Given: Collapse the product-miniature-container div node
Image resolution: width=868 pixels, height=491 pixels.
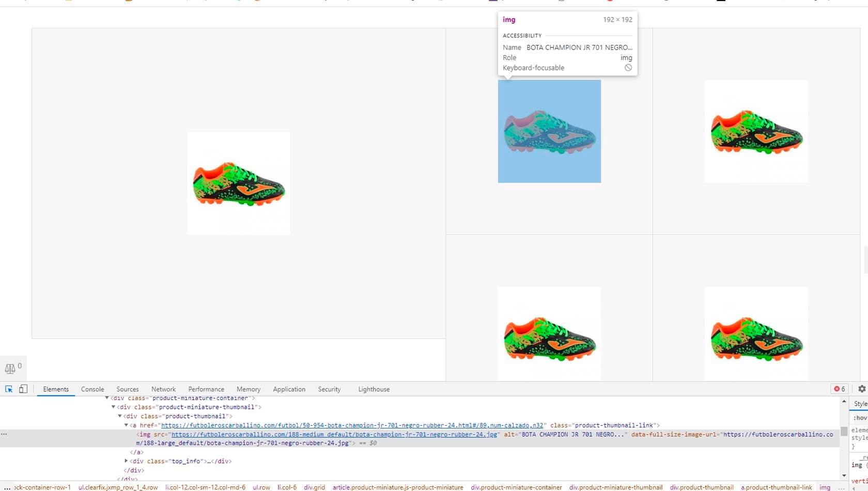Looking at the screenshot, I should tap(107, 398).
